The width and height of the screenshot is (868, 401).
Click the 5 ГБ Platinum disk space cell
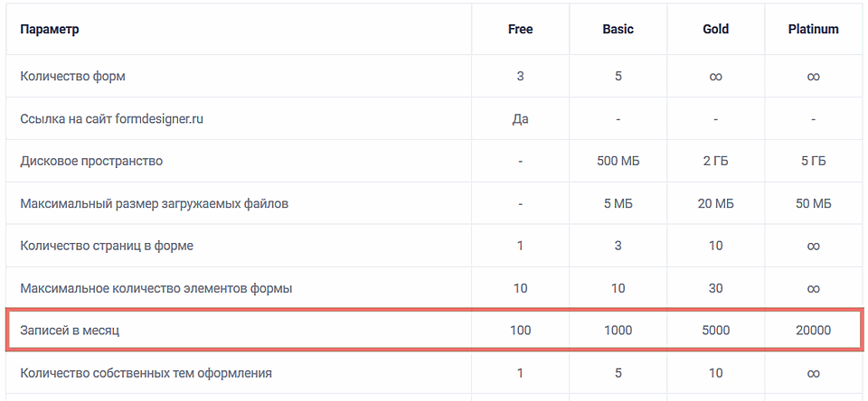[813, 161]
